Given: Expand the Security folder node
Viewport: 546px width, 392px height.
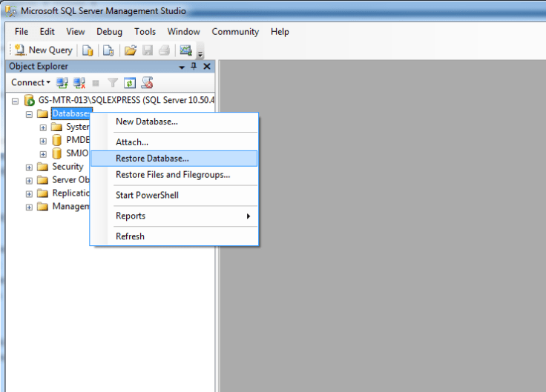Looking at the screenshot, I should (30, 167).
